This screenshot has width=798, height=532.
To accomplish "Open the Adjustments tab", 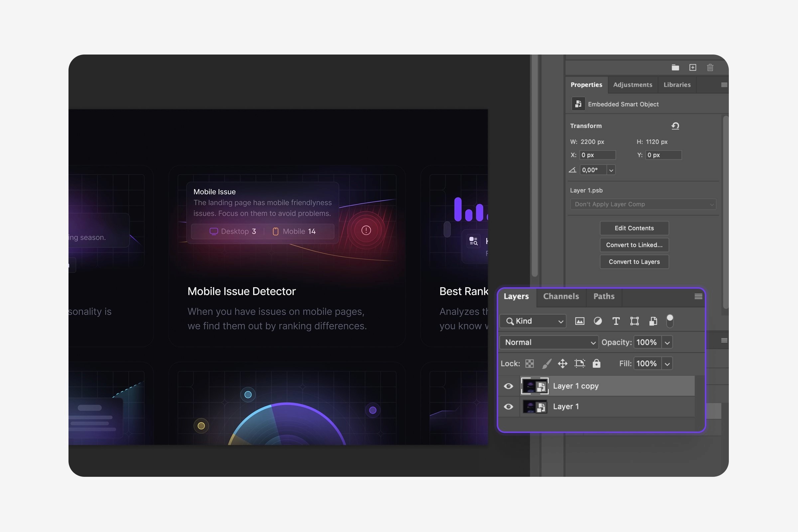I will pyautogui.click(x=632, y=85).
